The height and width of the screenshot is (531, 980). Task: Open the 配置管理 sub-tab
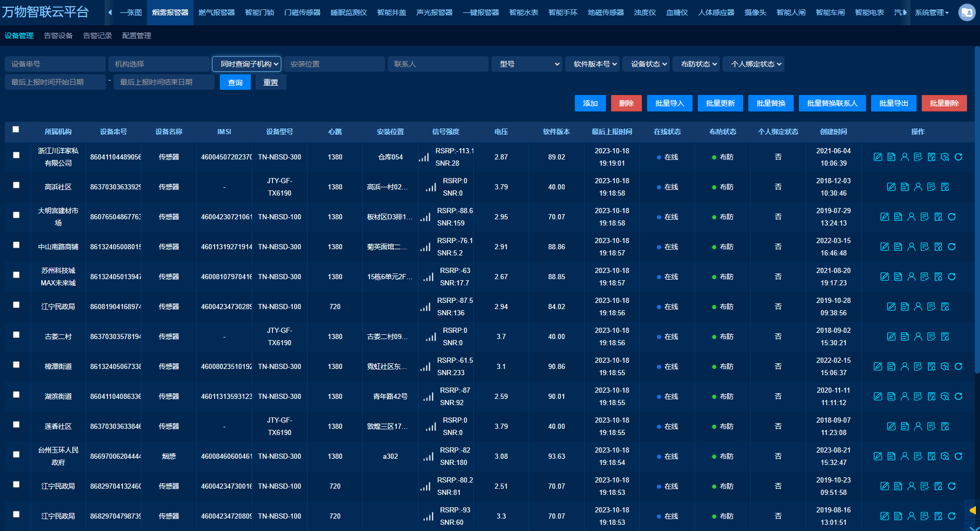[x=137, y=36]
